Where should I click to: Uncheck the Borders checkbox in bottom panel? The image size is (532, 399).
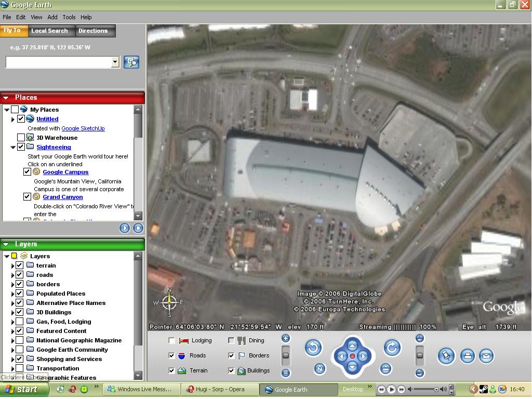coord(231,355)
